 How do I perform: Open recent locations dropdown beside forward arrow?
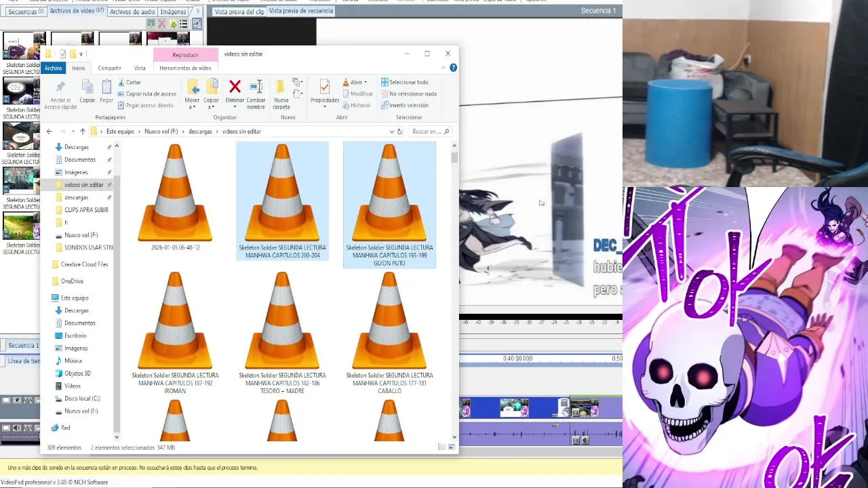coord(73,131)
